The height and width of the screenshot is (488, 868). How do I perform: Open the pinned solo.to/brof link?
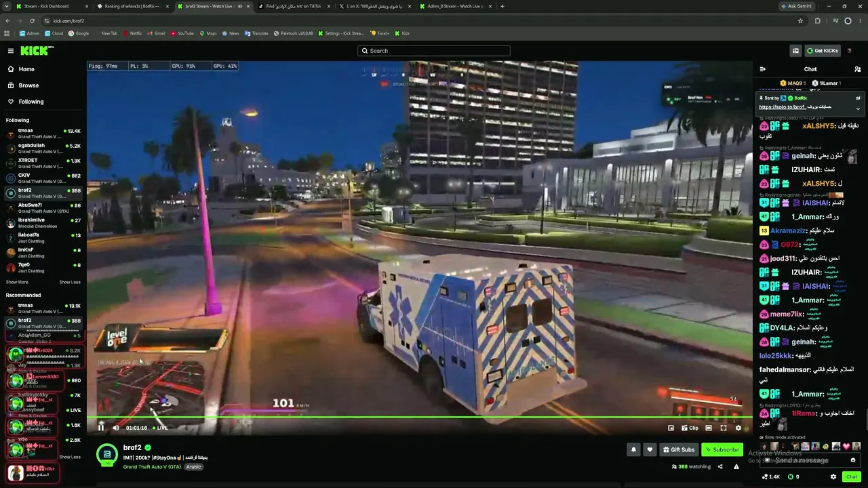[782, 107]
